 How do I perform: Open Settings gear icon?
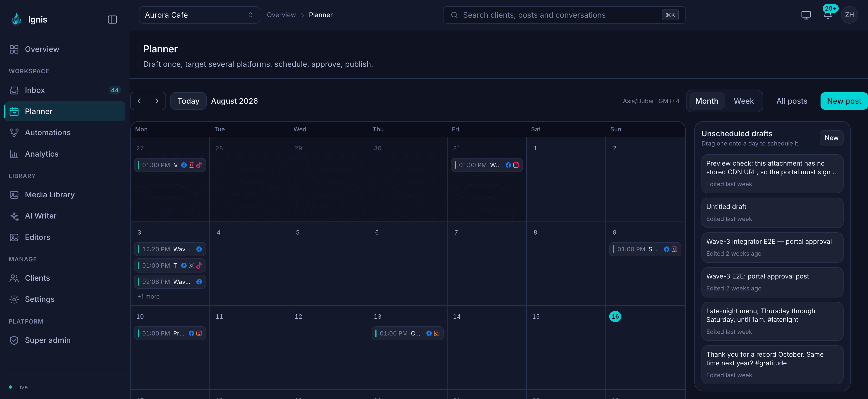point(14,299)
